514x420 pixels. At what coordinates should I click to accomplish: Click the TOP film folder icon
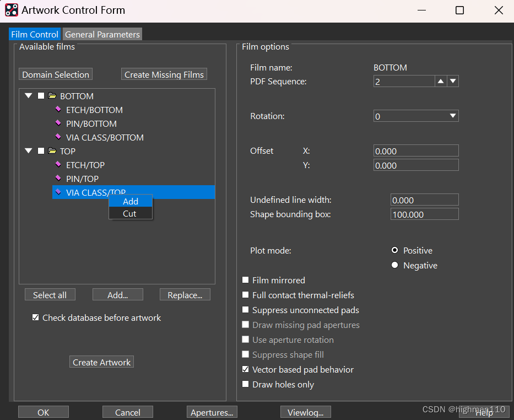52,151
